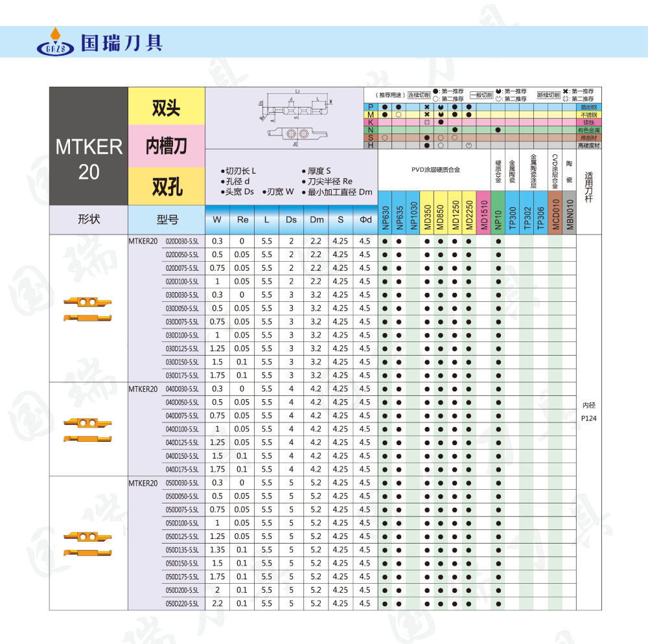
Task: Select the Ds column header
Action: click(x=292, y=220)
